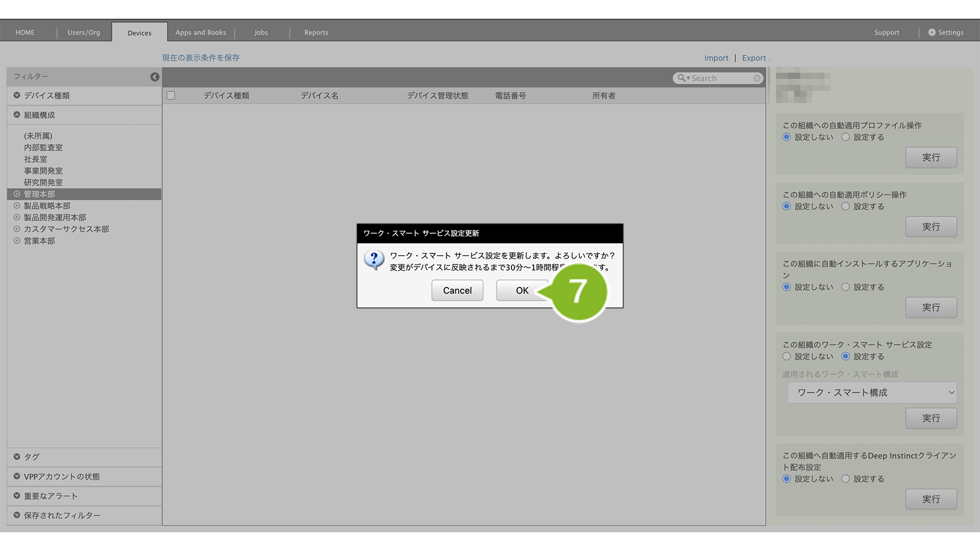
Task: Expand the カスタマーサクセス本部 node icon
Action: click(17, 229)
